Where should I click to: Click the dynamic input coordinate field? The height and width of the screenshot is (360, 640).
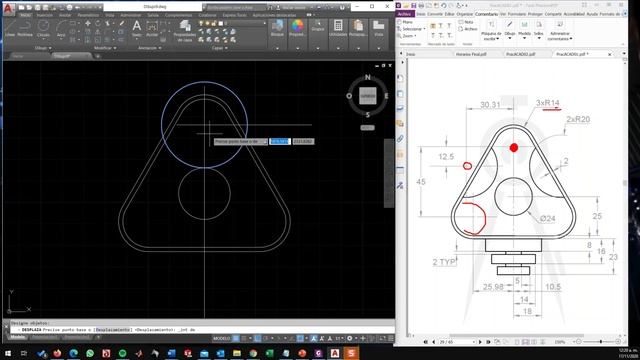(280, 141)
